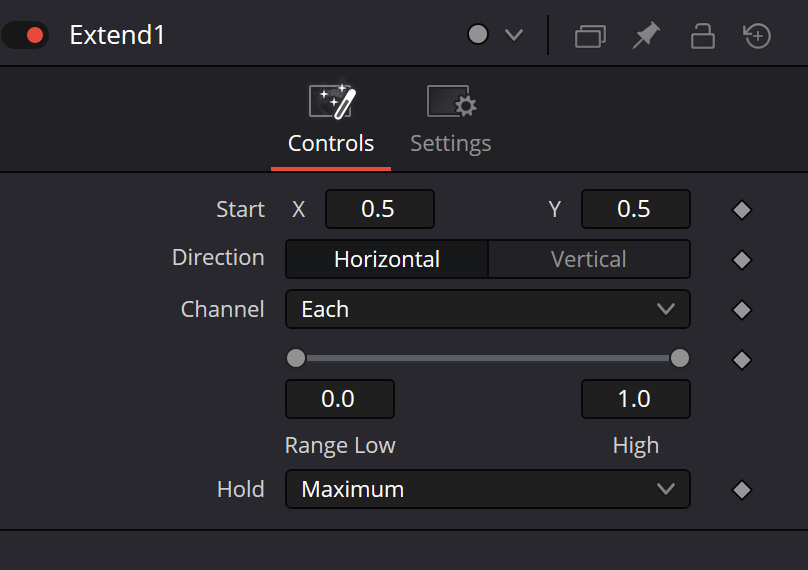
Task: Click the Range Low label
Action: [x=340, y=445]
